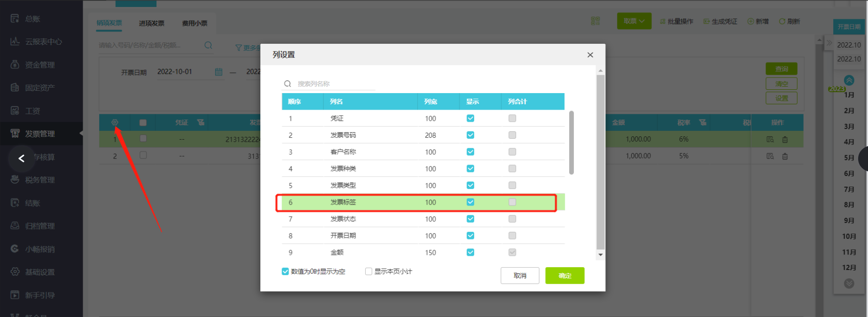This screenshot has width=868, height=317.
Task: Delete icon for 6% invoice row
Action: 785,140
